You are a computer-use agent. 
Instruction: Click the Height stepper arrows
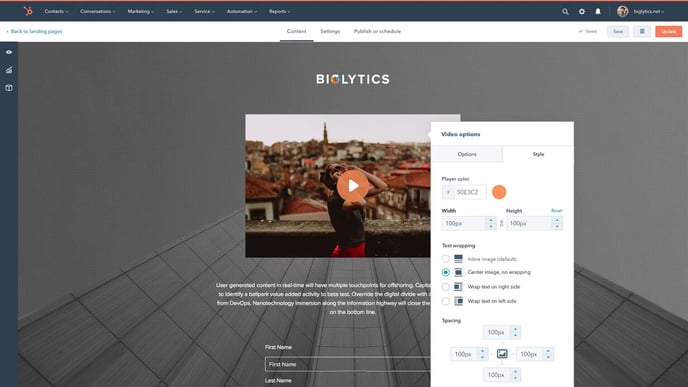click(557, 223)
